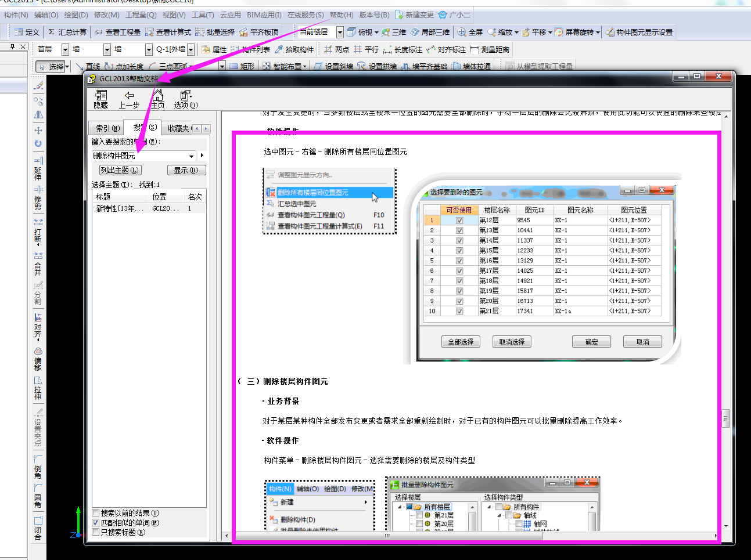Open the 当前楼层 dropdown

[x=340, y=32]
